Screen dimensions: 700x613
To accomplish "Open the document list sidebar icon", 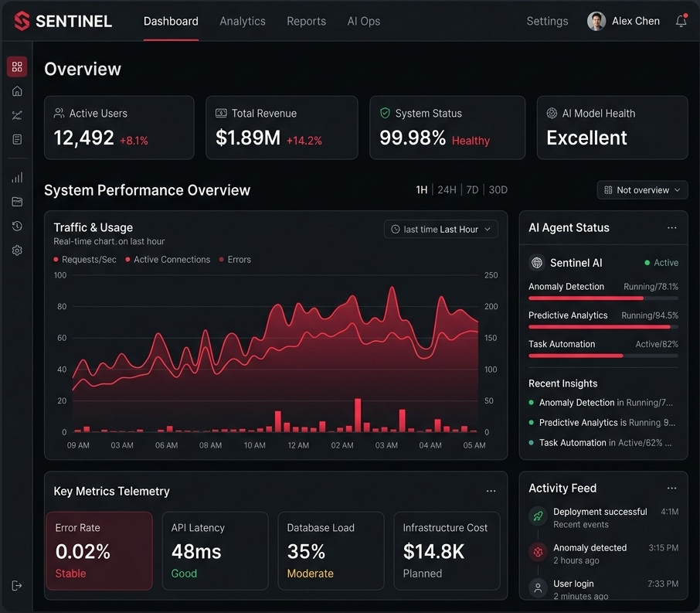I will coord(17,139).
